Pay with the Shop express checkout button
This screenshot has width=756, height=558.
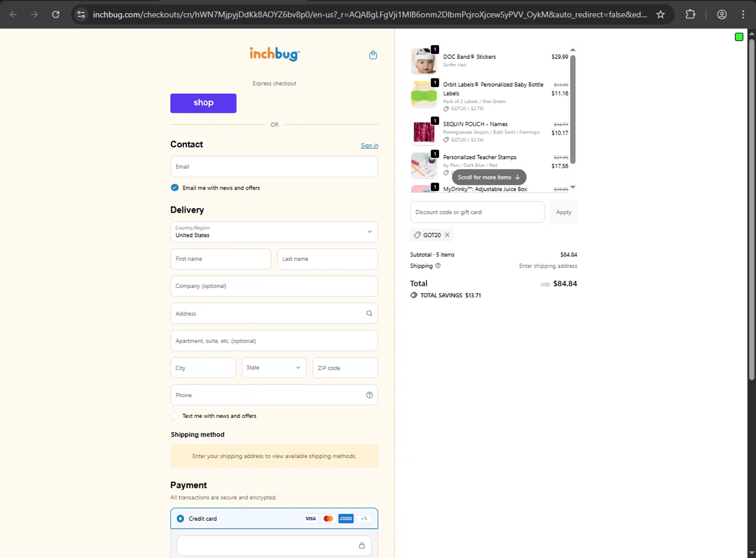tap(203, 103)
